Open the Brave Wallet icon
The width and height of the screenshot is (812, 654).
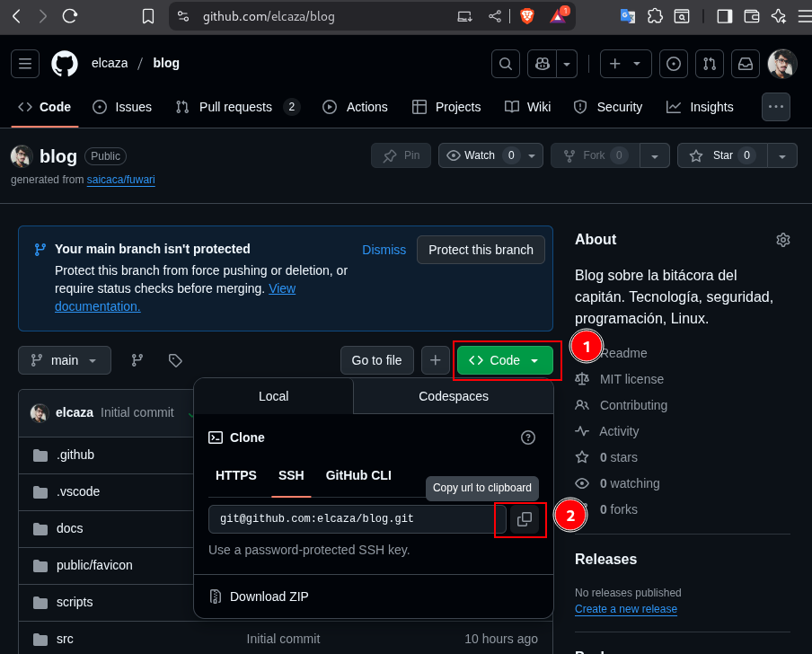point(752,16)
